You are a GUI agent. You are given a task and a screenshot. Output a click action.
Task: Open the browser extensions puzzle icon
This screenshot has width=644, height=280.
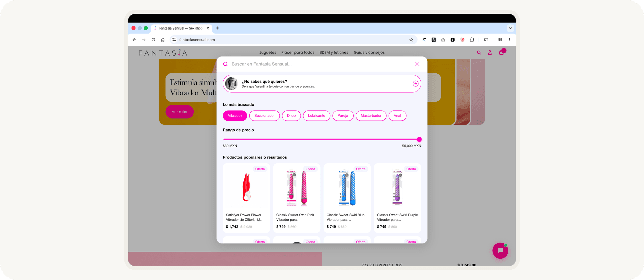click(x=472, y=40)
